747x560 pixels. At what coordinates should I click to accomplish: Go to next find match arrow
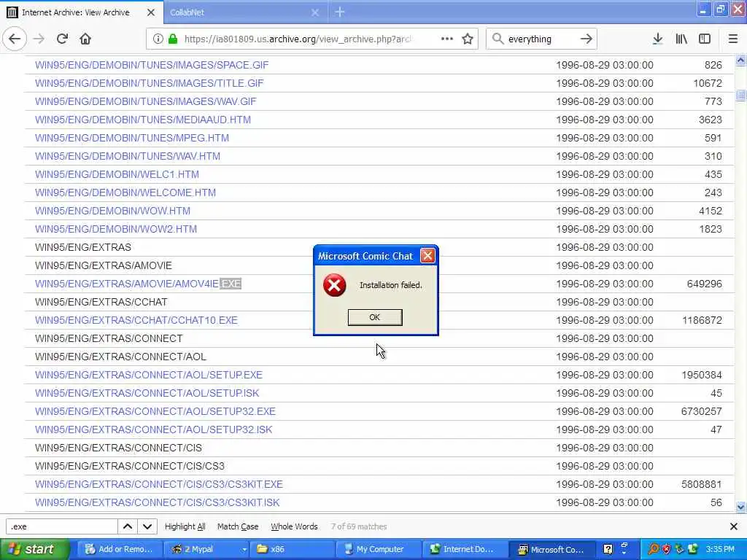click(147, 526)
